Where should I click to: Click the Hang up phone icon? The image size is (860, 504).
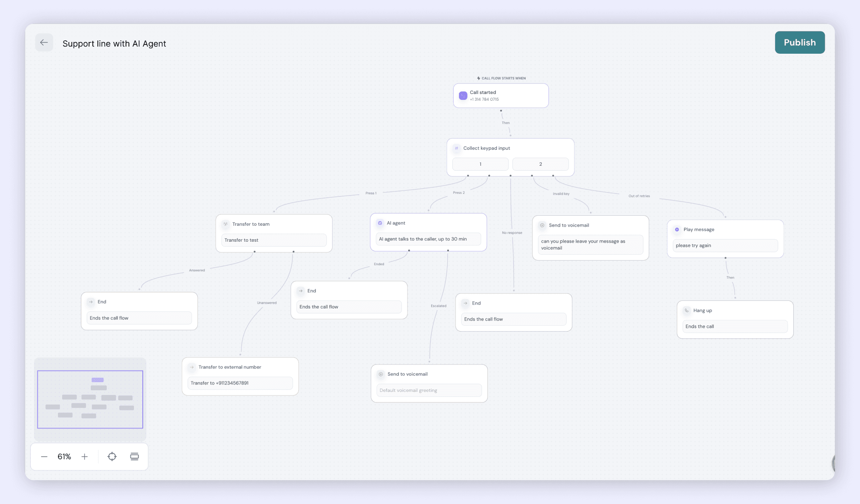(687, 311)
